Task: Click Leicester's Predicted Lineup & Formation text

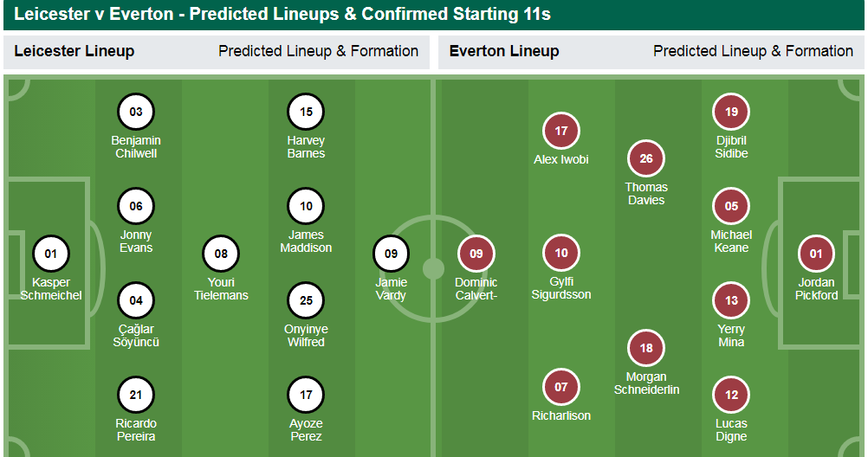Action: [x=318, y=51]
